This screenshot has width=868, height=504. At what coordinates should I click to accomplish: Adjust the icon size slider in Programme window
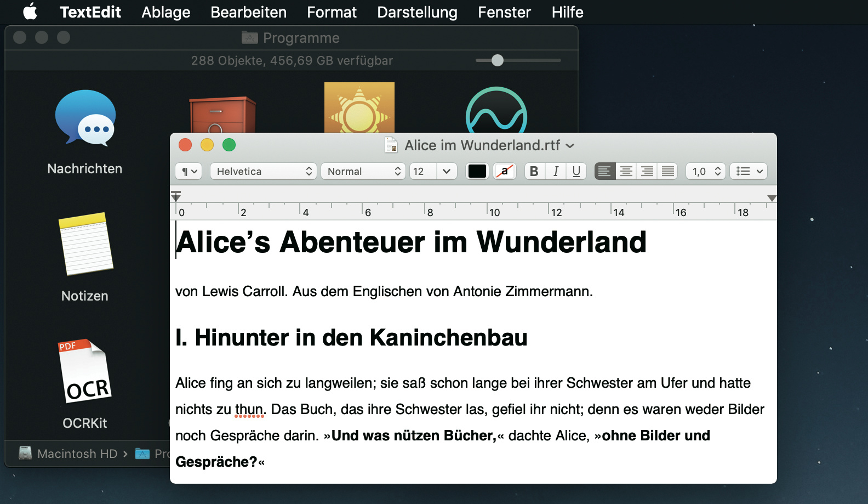point(498,60)
